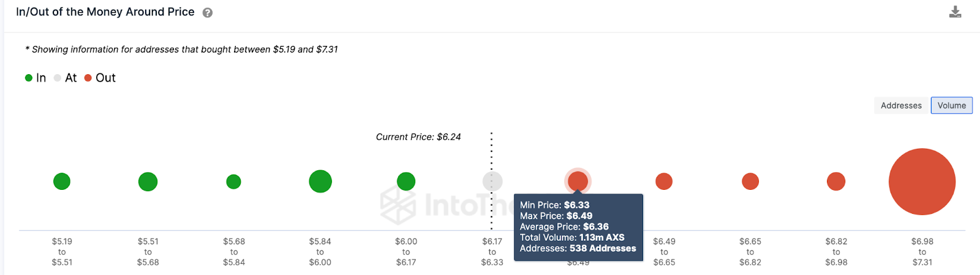Click the gray At bubble $6.17 to $6.33
The height and width of the screenshot is (275, 980).
[492, 181]
